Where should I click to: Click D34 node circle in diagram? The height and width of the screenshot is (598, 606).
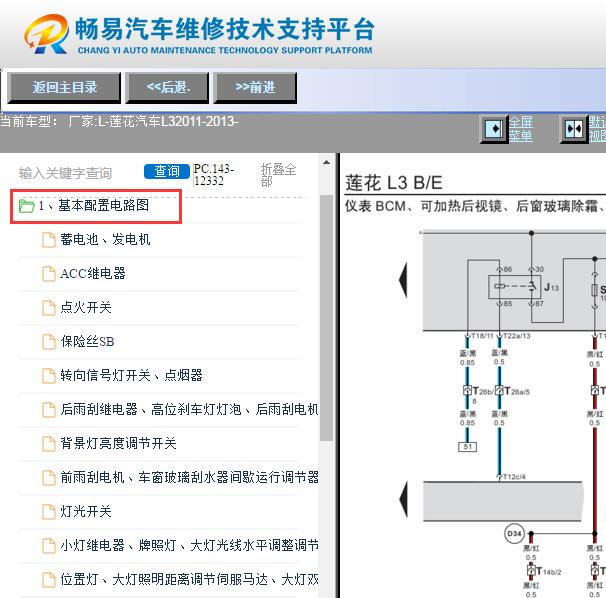coord(514,534)
